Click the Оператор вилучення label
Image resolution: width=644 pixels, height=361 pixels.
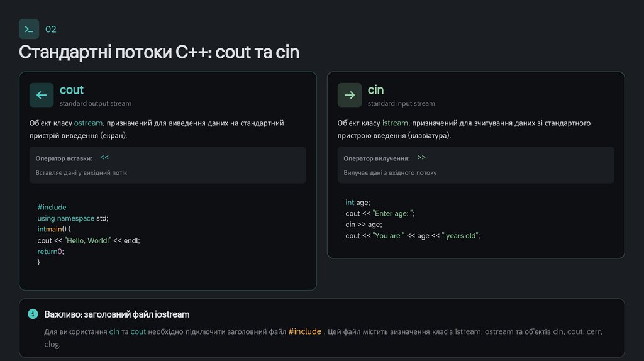376,158
